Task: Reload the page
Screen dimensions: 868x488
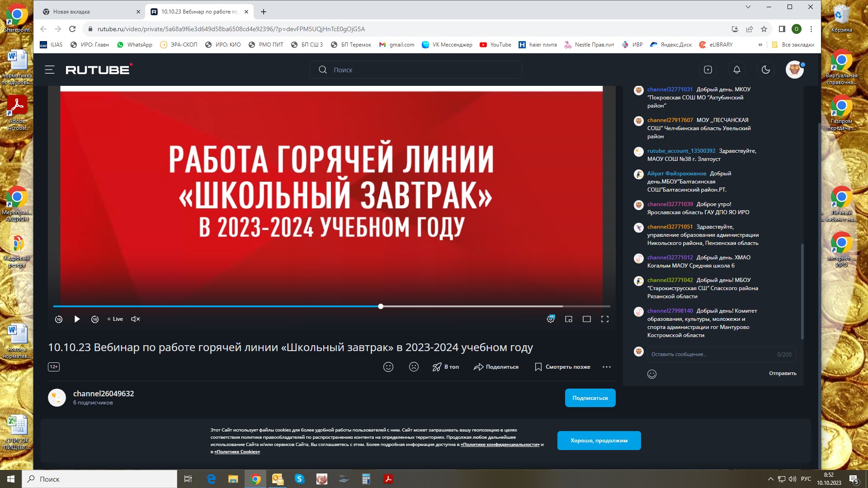Action: [72, 29]
